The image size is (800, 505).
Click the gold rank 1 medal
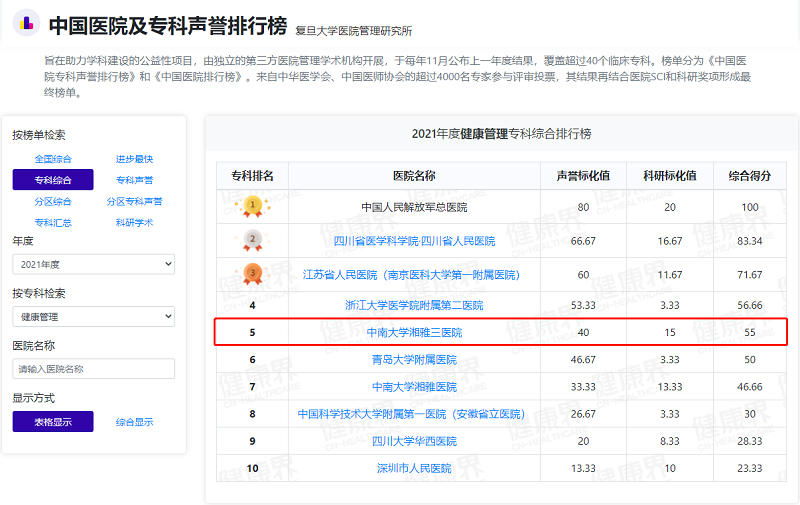(252, 206)
